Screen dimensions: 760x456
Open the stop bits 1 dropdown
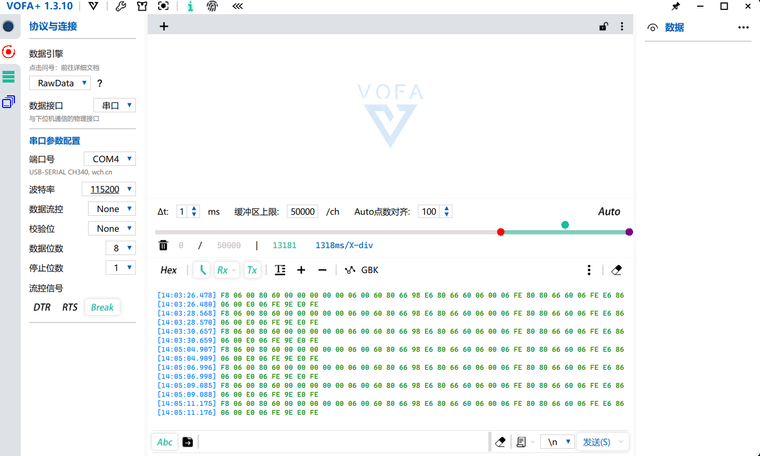click(120, 267)
